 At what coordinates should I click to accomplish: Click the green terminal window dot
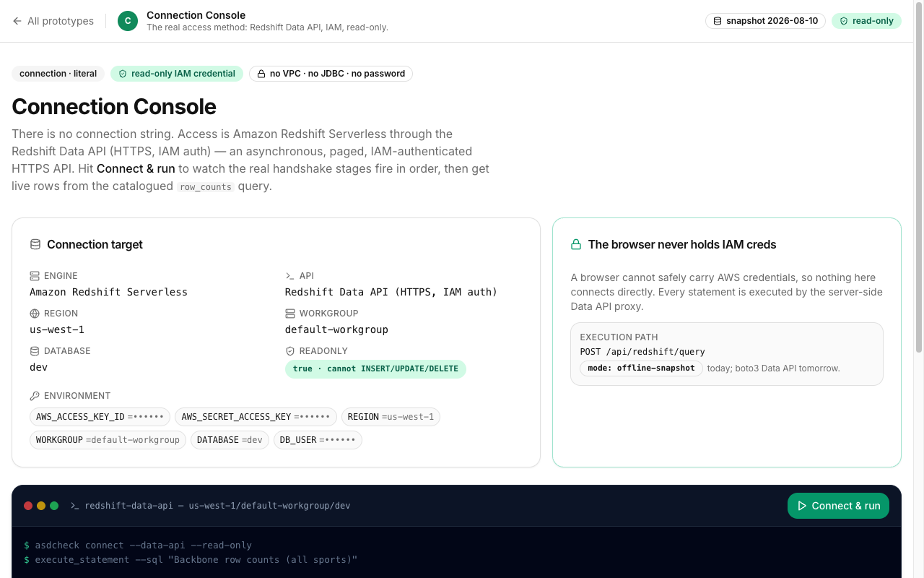(x=54, y=506)
